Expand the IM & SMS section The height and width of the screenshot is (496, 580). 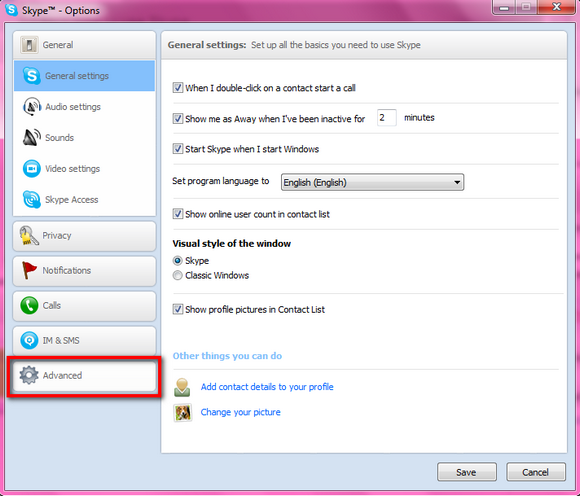(x=84, y=341)
